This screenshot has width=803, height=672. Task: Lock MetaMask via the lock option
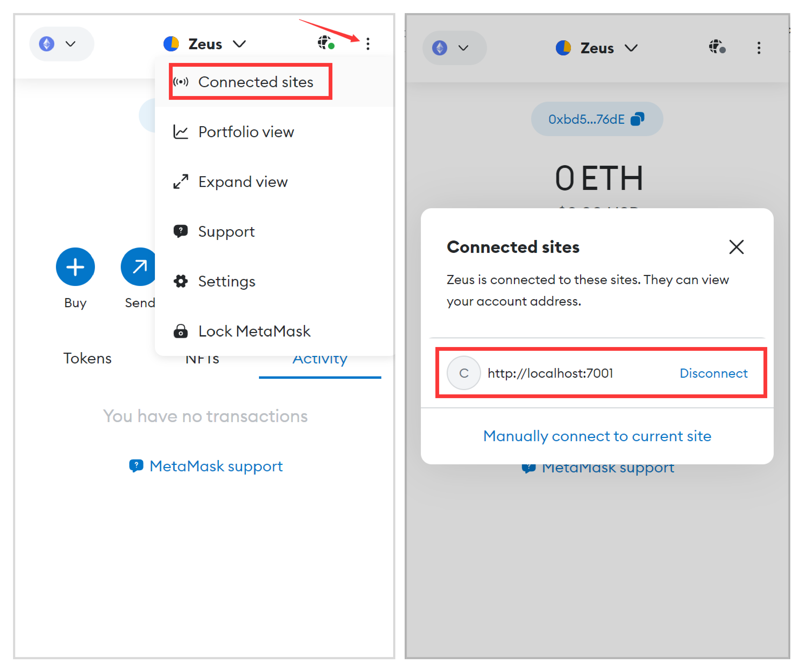(254, 331)
